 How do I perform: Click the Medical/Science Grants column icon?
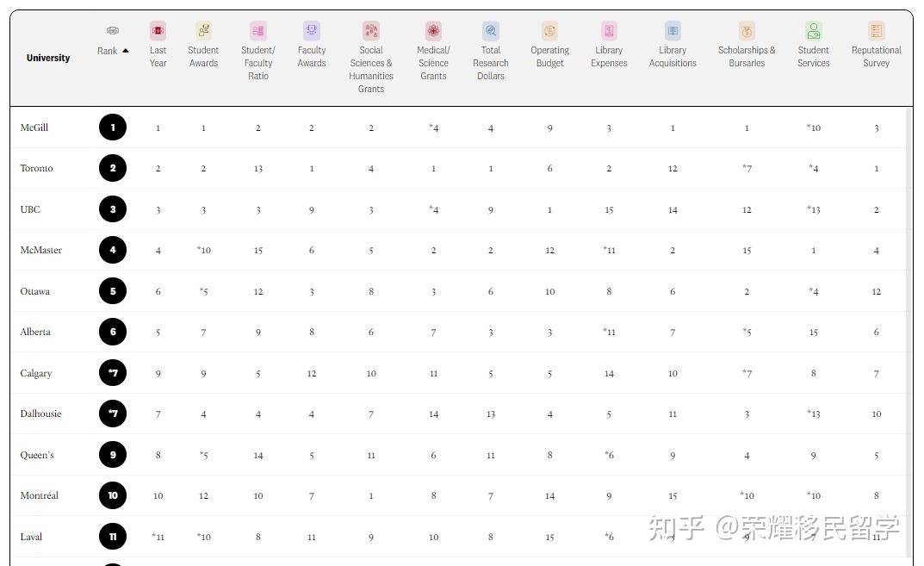(434, 30)
